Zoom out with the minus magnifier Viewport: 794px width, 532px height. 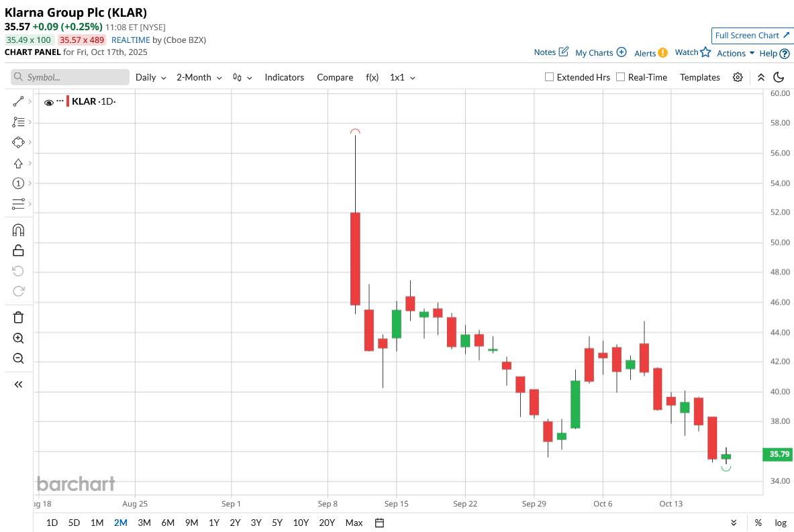[18, 358]
